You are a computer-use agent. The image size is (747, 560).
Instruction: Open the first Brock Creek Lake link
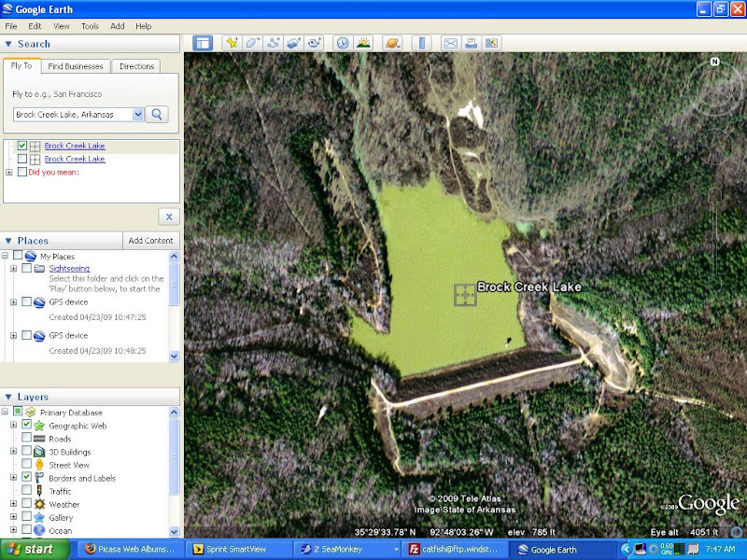click(75, 146)
